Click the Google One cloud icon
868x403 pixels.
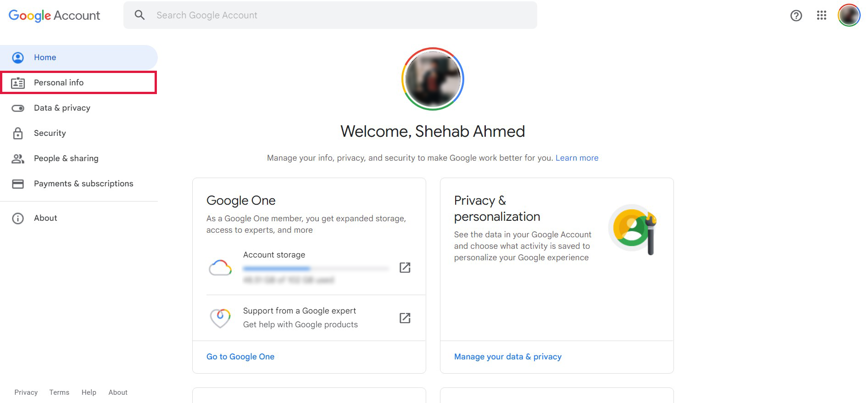coord(220,268)
